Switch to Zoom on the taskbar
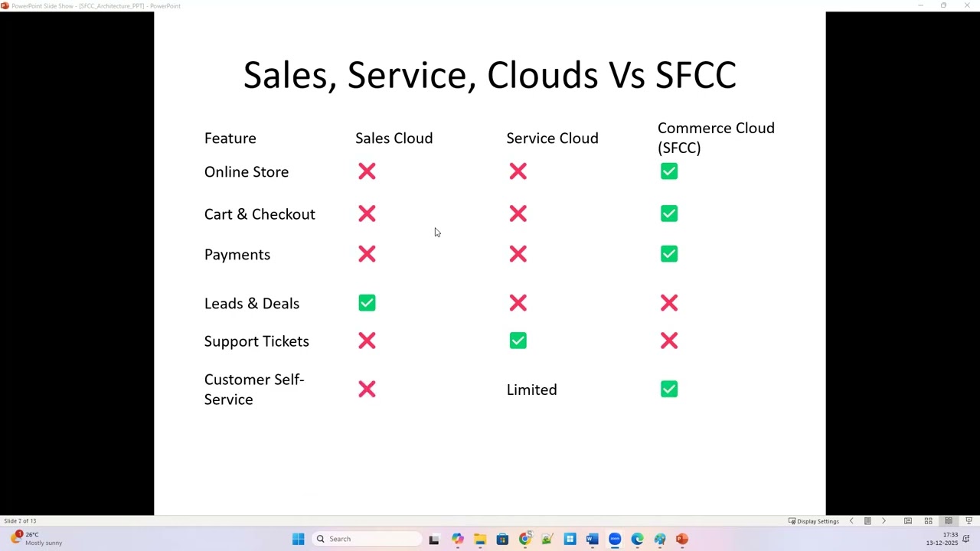Screen dimensions: 980x551 click(x=615, y=539)
